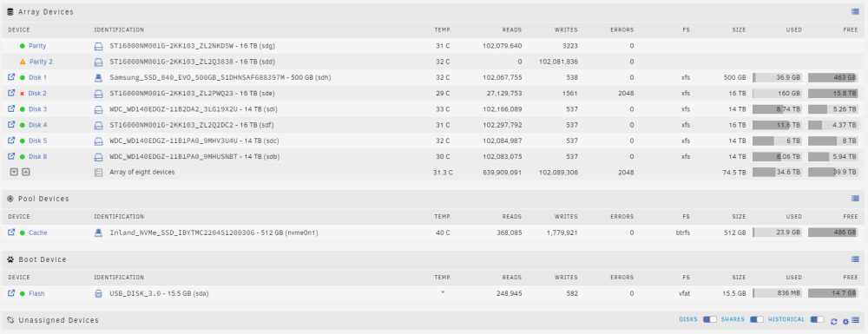Click the Boot Device view list icon

coord(855,259)
